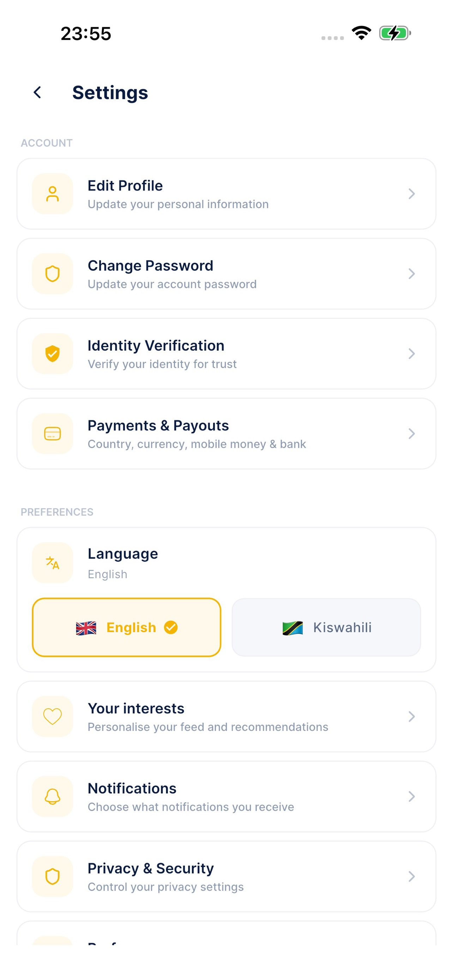Select English as the app language
The width and height of the screenshot is (453, 980).
pyautogui.click(x=127, y=627)
